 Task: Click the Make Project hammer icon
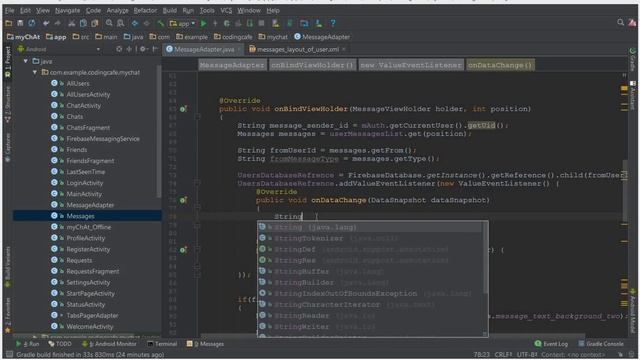point(160,24)
